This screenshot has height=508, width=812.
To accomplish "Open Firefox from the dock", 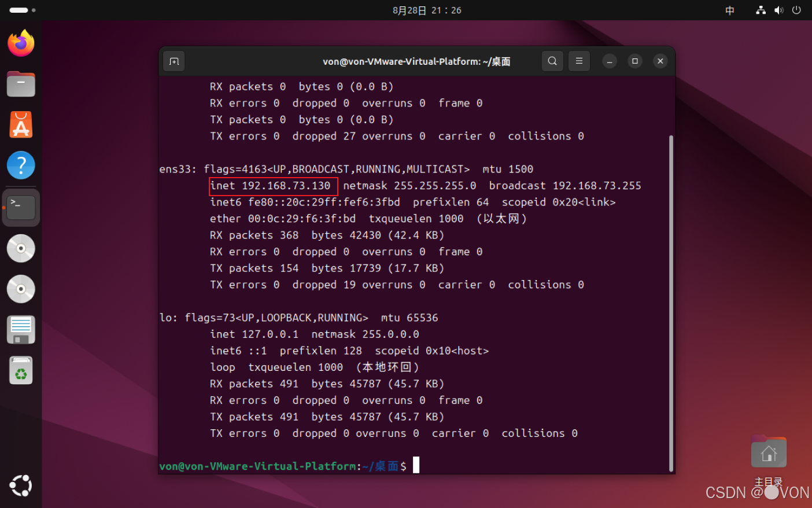I will click(x=21, y=43).
